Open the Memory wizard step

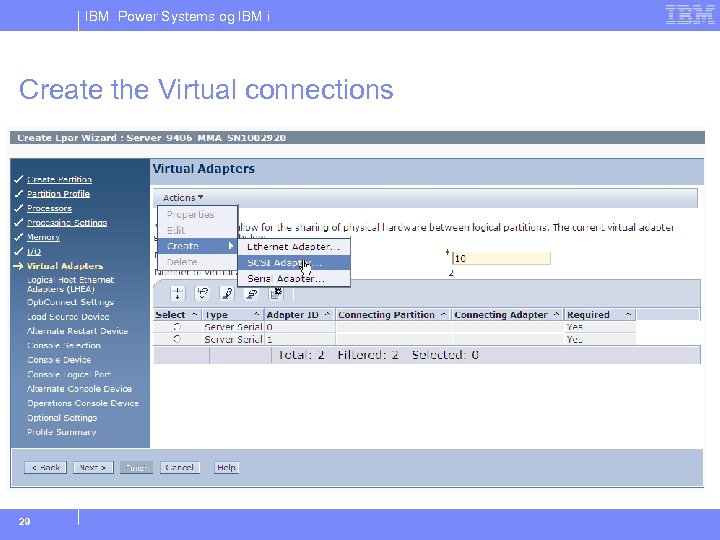43,237
